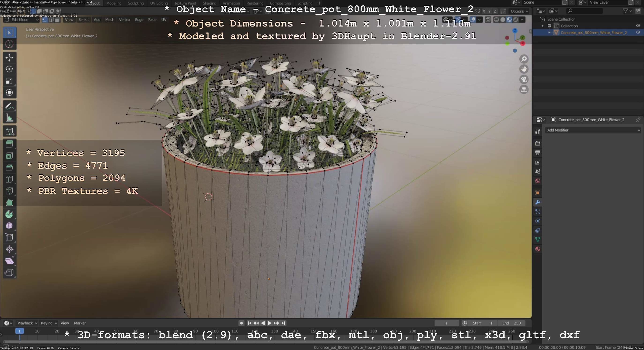Open the Render properties tab
The height and width of the screenshot is (350, 644).
[538, 143]
